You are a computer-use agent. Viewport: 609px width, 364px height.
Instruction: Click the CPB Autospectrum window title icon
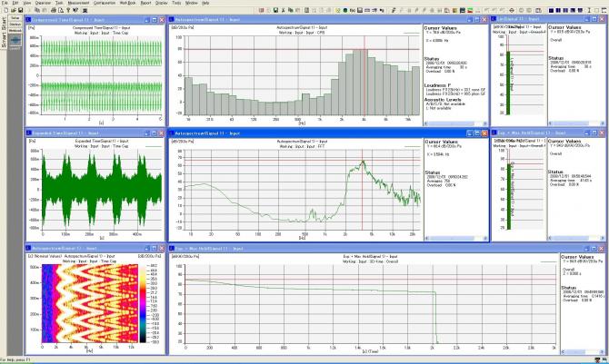(x=173, y=19)
